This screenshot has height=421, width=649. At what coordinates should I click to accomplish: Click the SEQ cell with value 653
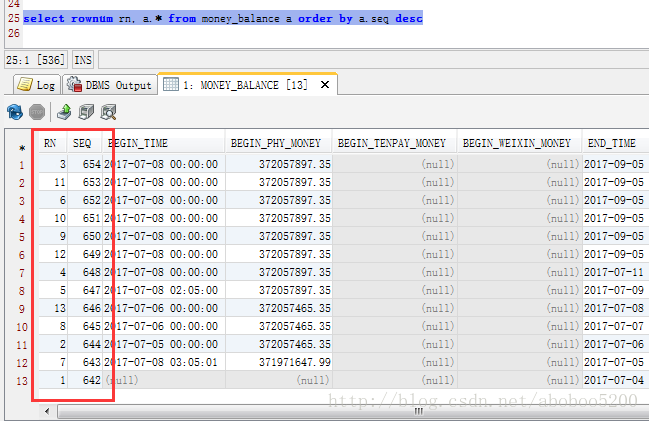[84, 182]
